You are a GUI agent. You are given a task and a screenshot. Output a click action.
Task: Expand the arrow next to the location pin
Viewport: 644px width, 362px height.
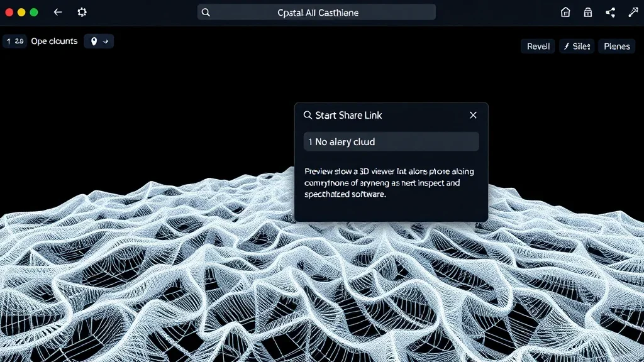(x=105, y=41)
